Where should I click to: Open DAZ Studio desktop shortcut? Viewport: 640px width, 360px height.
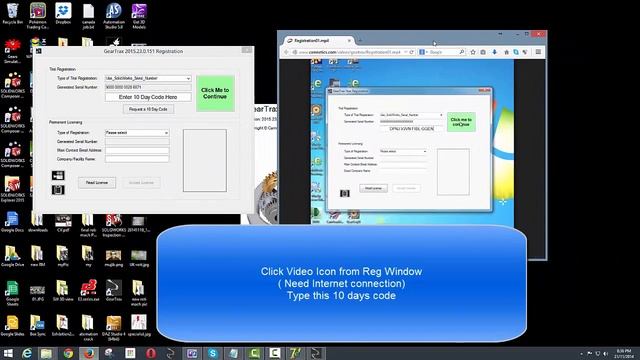tap(113, 328)
